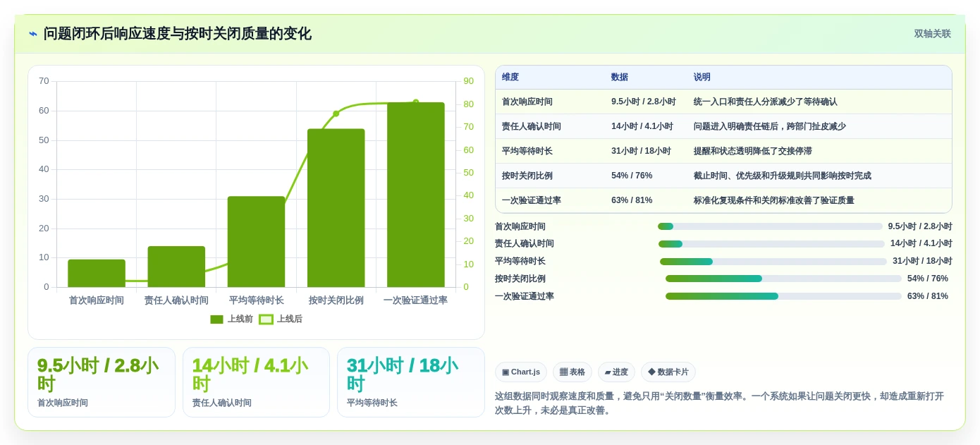Click table cell 9.5小时 / 2.8小时
This screenshot has width=980, height=445.
pos(644,102)
